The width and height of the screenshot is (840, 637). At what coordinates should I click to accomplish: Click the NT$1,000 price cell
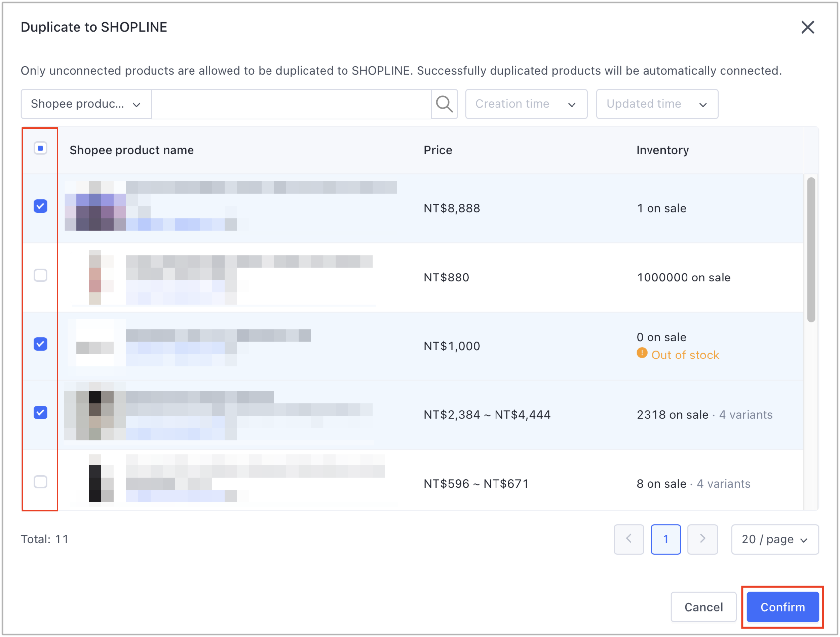coord(452,346)
